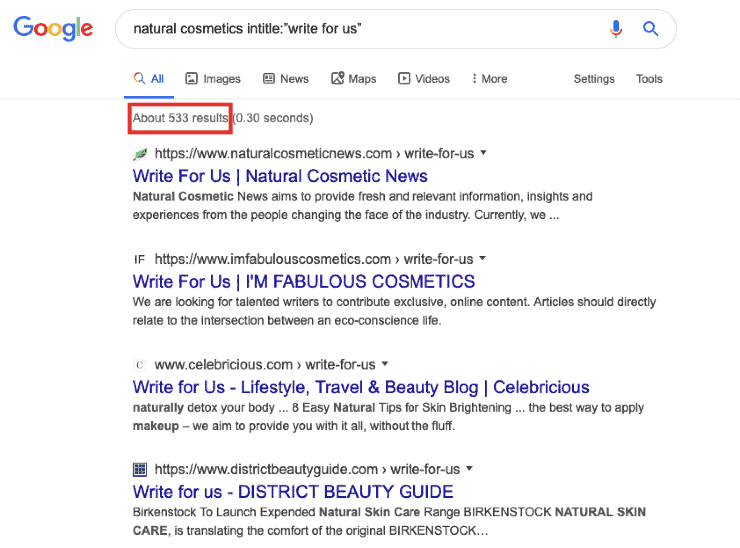
Task: Switch to the Images tab
Action: (213, 79)
